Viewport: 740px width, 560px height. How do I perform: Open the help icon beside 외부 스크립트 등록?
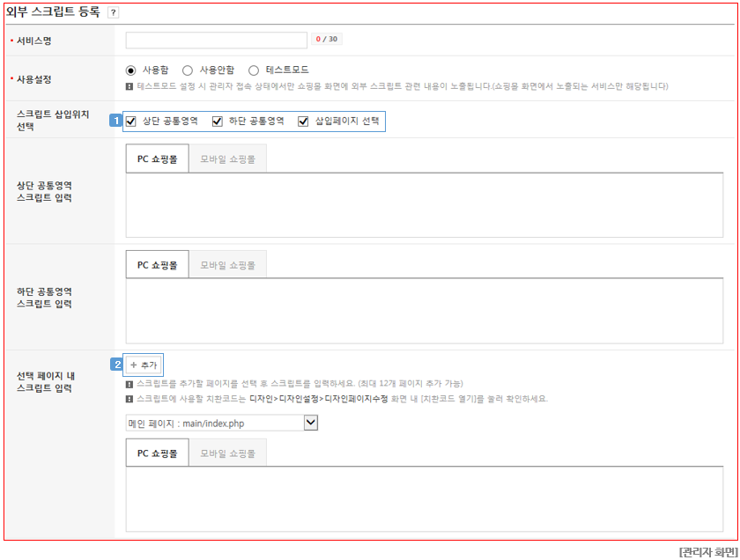coord(113,12)
